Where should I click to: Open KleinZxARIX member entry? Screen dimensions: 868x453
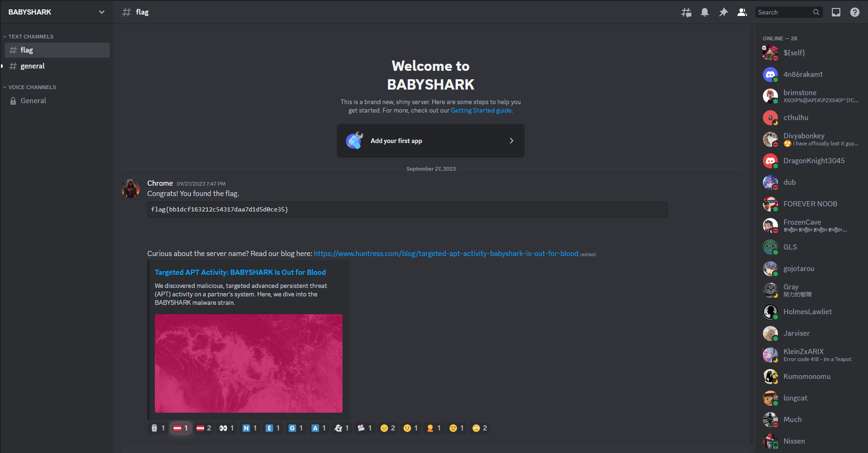click(811, 355)
